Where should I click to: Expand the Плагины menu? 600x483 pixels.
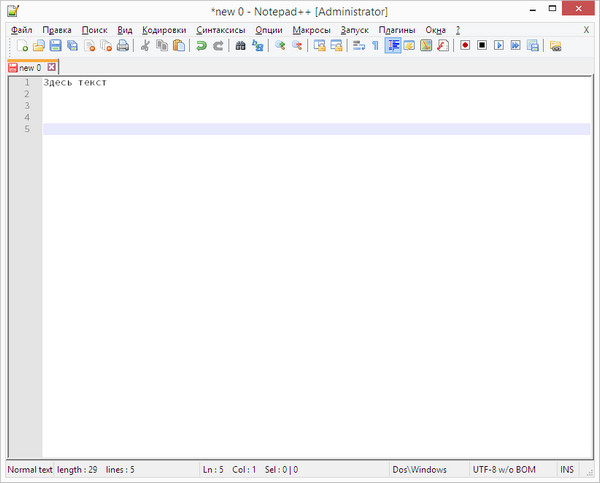[x=397, y=30]
